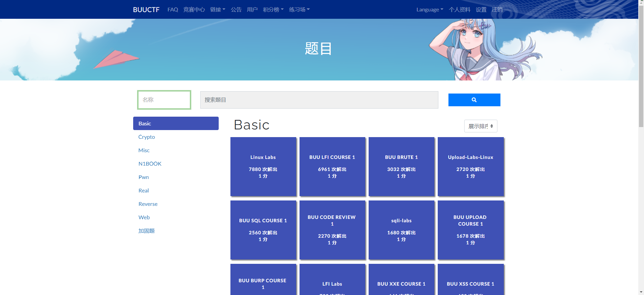Image resolution: width=644 pixels, height=295 pixels.
Task: Click the blue search magnifier button
Action: tap(474, 100)
